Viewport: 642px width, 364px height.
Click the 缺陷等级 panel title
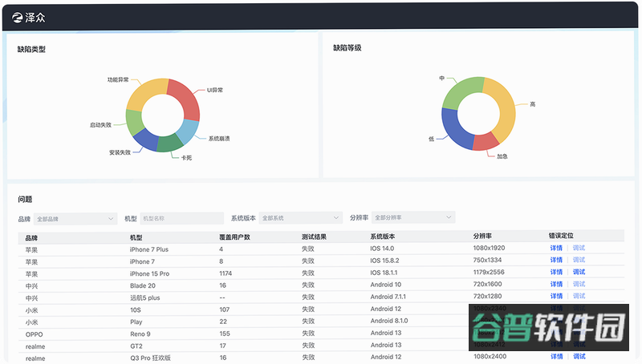pos(347,48)
